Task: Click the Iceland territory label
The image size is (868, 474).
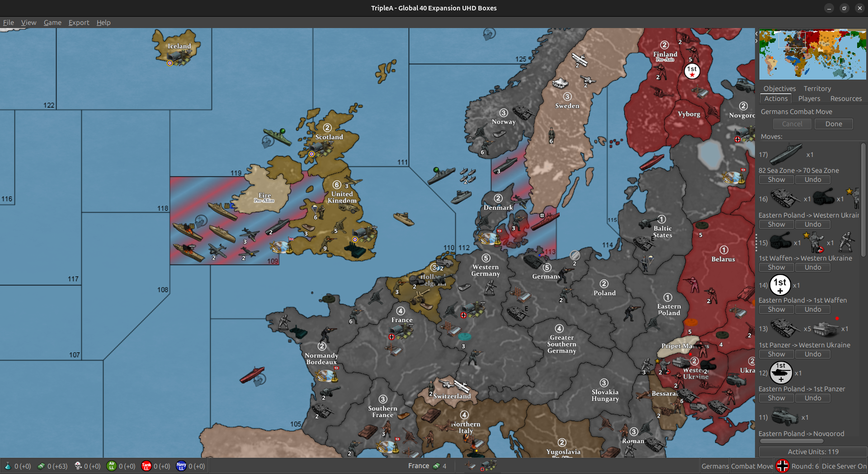Action: click(179, 46)
